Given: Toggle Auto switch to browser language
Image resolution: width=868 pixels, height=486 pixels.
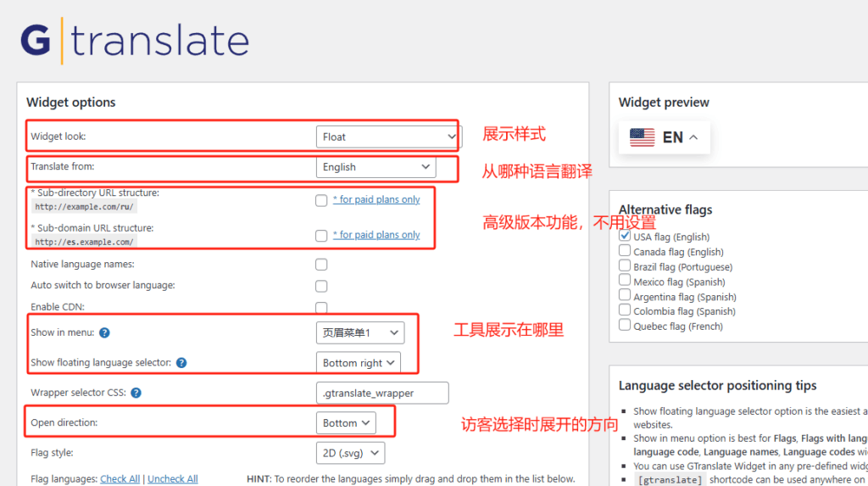Looking at the screenshot, I should pos(321,286).
